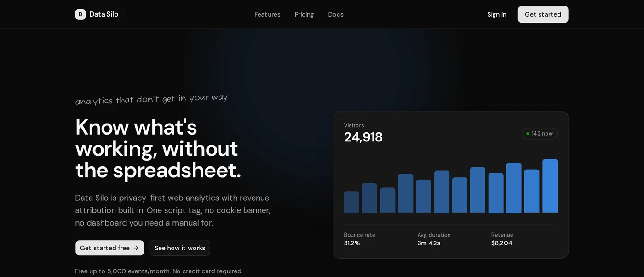Image resolution: width=644 pixels, height=277 pixels.
Task: Click the "3m 42s" duration value
Action: point(429,243)
